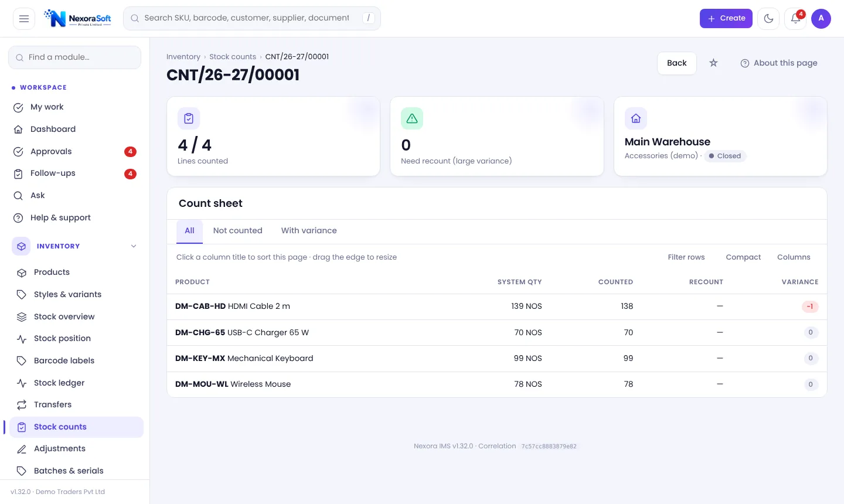Click the warning triangle recount icon
Image resolution: width=844 pixels, height=504 pixels.
[x=412, y=118]
